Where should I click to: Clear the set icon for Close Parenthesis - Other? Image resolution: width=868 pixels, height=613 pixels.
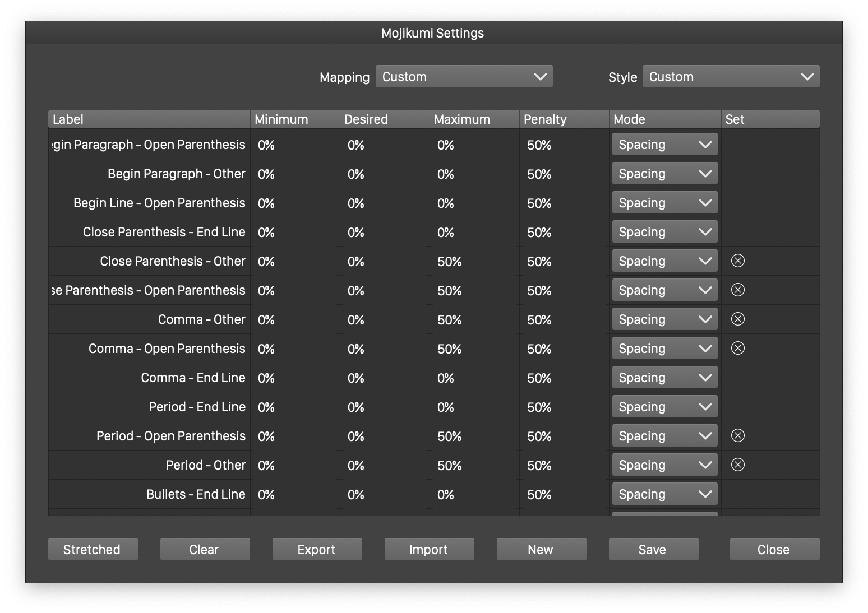click(737, 261)
